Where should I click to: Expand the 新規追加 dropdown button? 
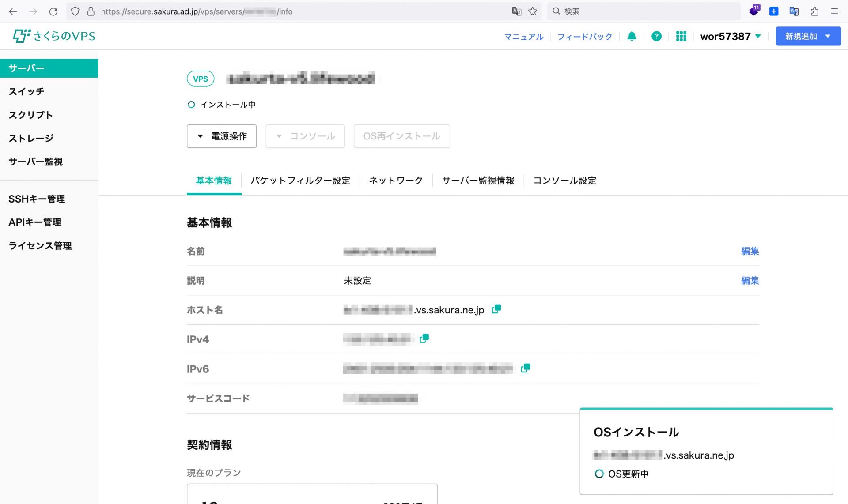pos(808,36)
